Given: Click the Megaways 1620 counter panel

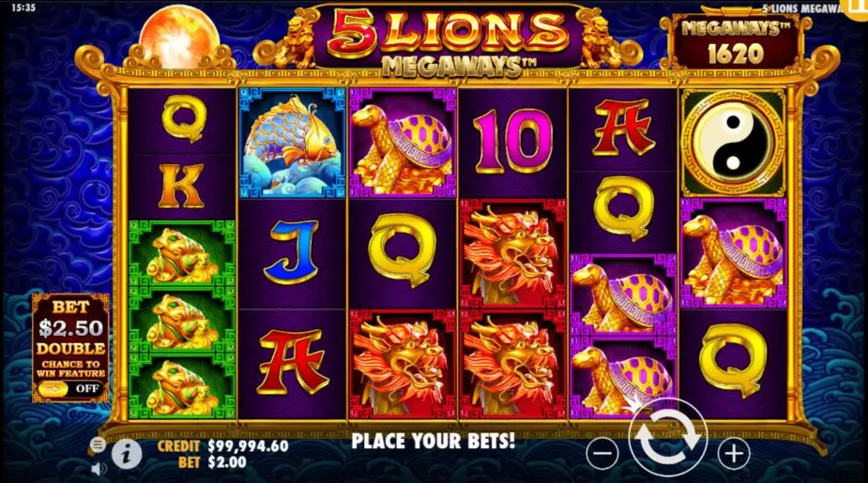Looking at the screenshot, I should point(735,42).
